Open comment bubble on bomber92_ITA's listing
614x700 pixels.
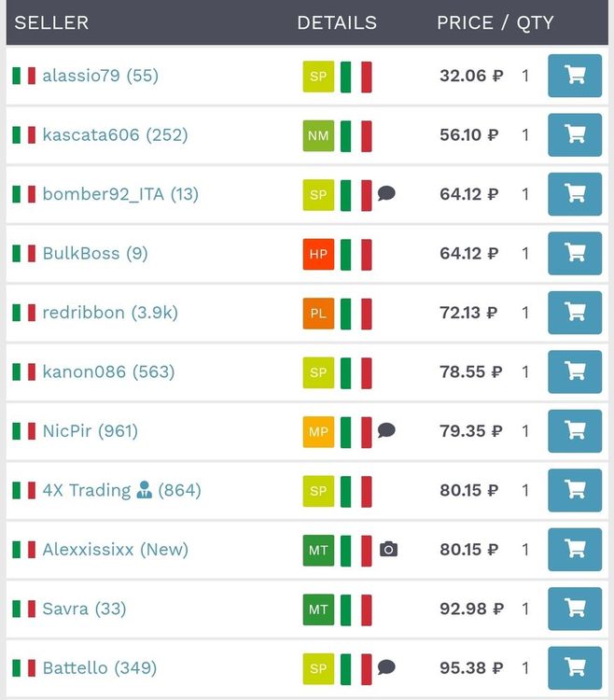[386, 194]
